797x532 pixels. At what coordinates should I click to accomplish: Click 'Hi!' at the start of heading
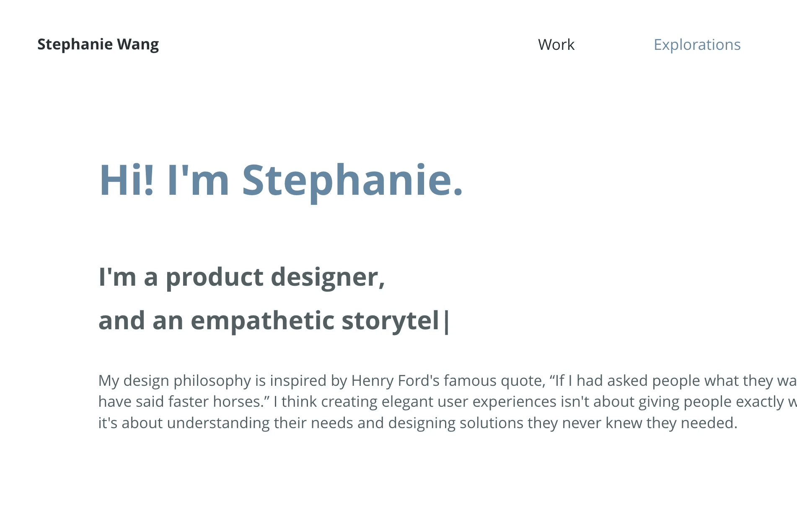(127, 180)
